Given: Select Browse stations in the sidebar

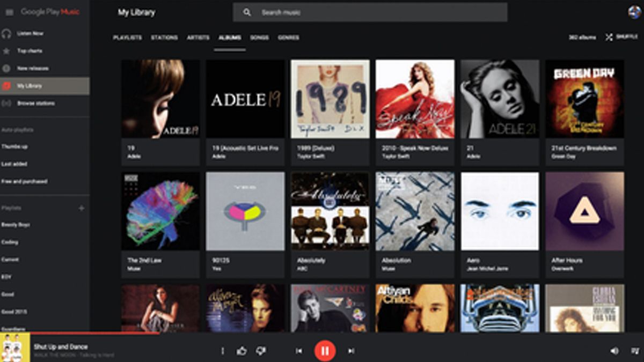Looking at the screenshot, I should (35, 103).
